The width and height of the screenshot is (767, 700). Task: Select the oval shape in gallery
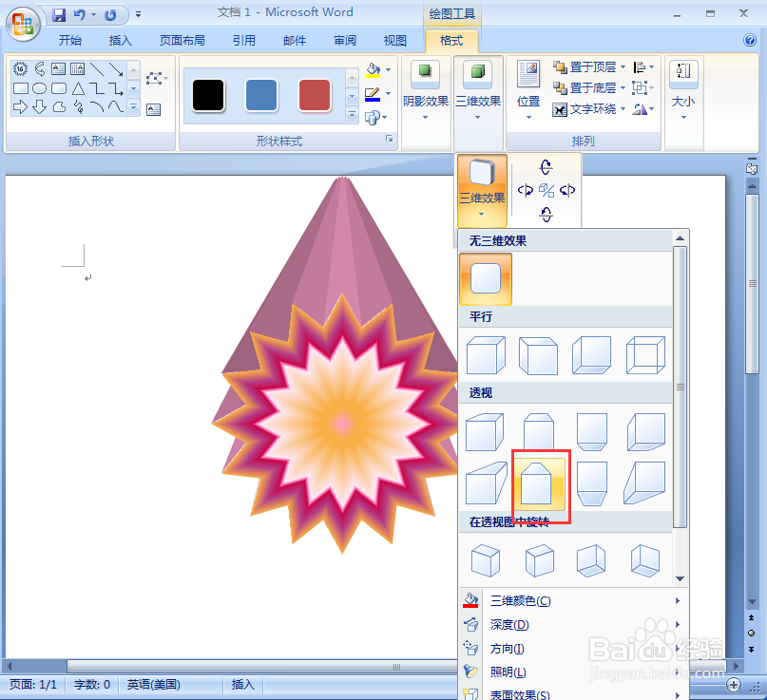(39, 88)
